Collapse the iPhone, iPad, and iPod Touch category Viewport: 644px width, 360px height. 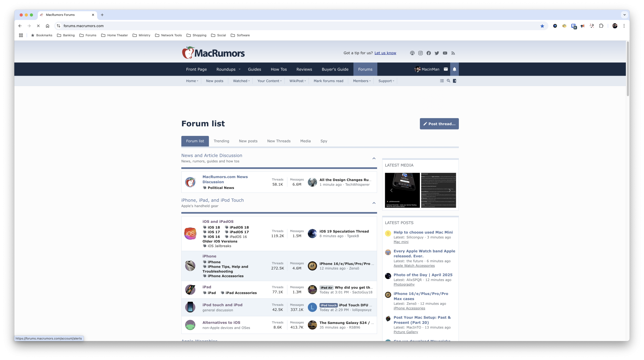pos(374,203)
